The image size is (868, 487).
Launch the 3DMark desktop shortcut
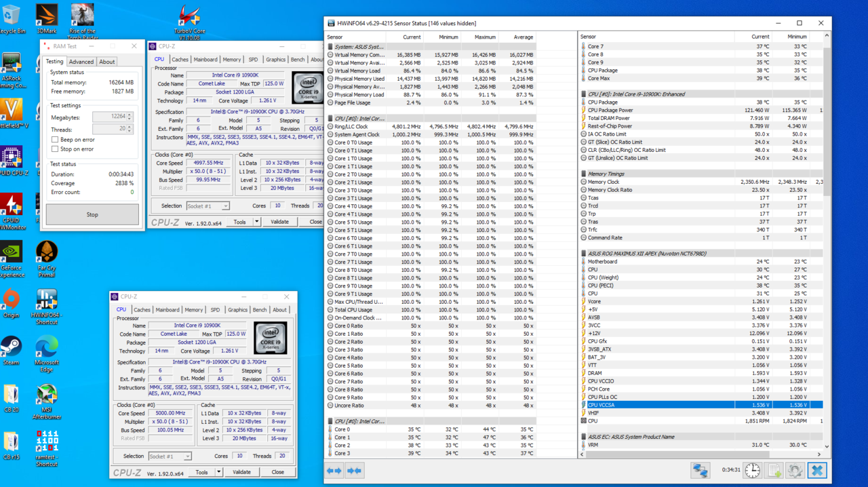pyautogui.click(x=46, y=20)
